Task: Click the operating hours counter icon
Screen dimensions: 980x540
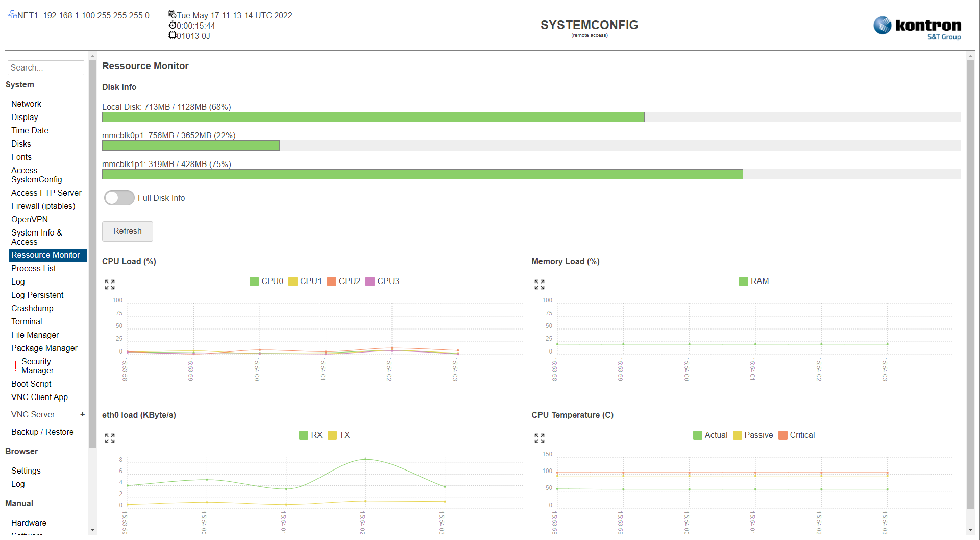Action: 172,35
